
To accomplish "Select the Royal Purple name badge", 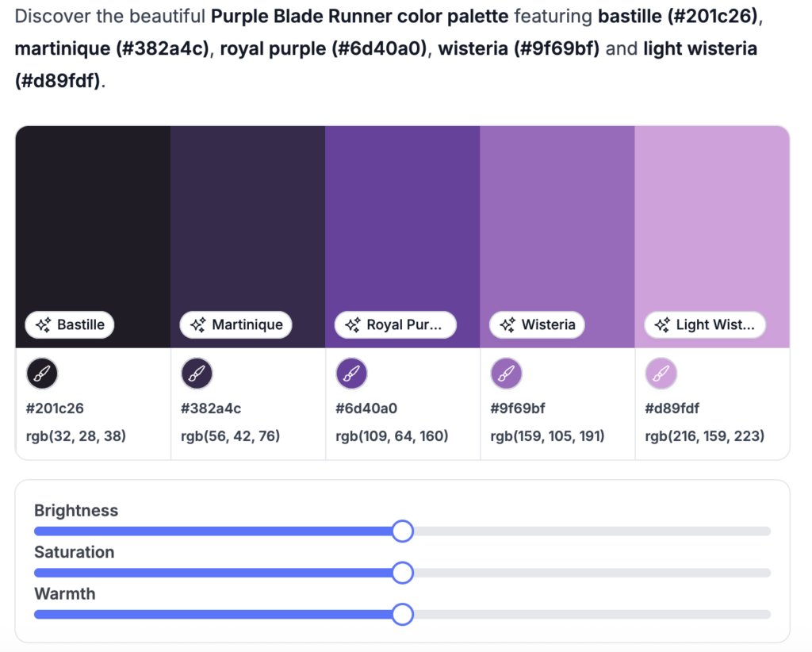I will (x=396, y=325).
